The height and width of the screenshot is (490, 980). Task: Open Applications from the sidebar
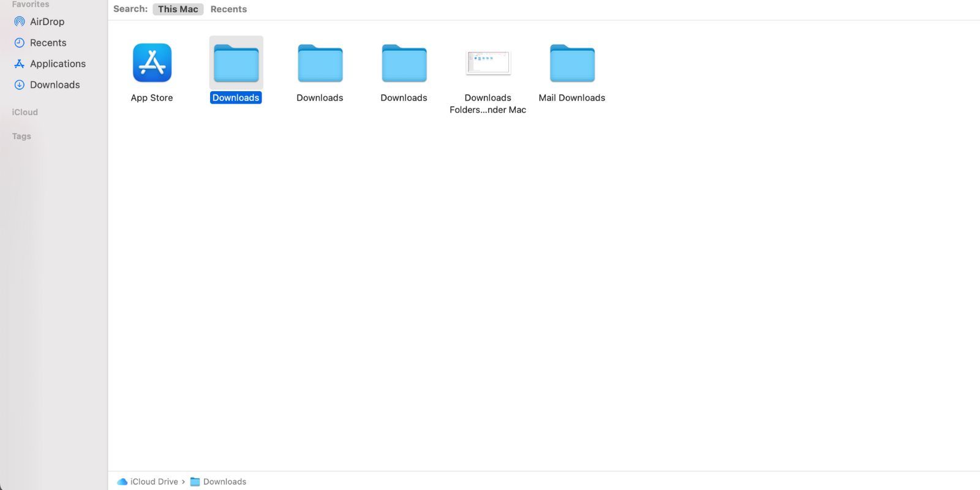50,64
